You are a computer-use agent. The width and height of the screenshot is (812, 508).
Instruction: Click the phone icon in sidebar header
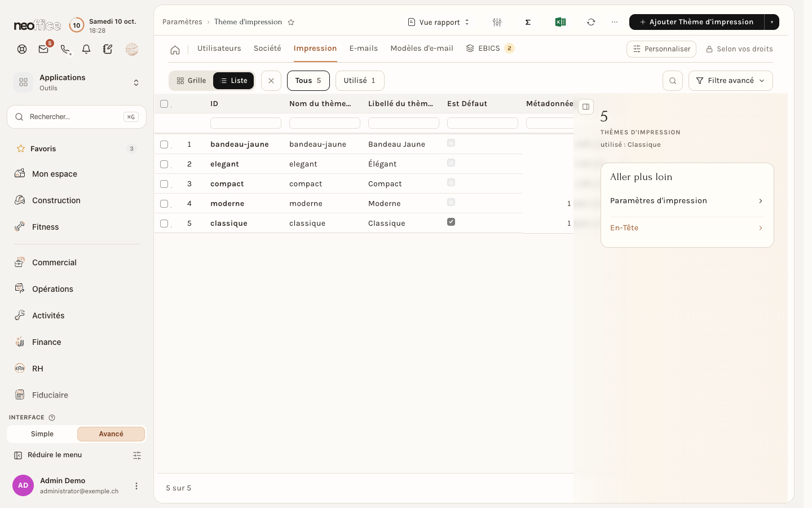pos(65,49)
